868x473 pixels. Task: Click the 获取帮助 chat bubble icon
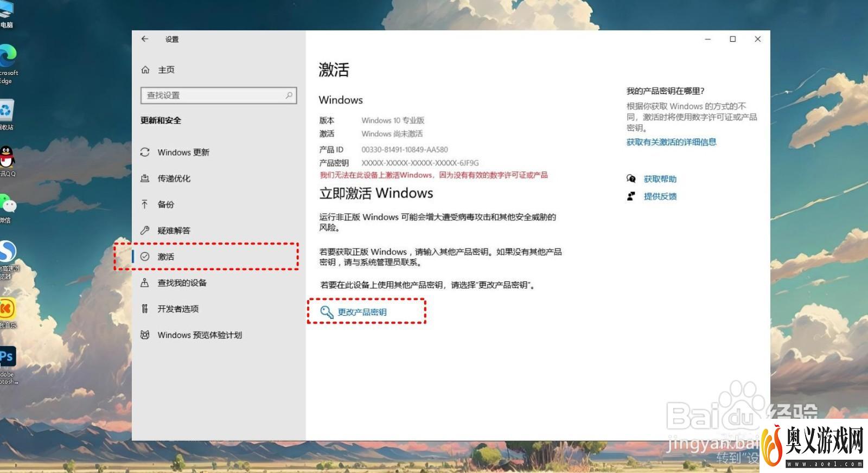pos(631,179)
